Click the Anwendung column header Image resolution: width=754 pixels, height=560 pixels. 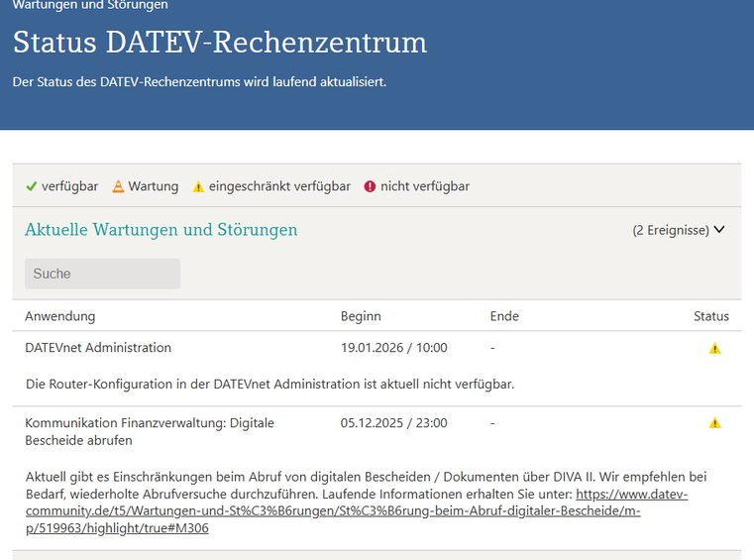(x=60, y=316)
